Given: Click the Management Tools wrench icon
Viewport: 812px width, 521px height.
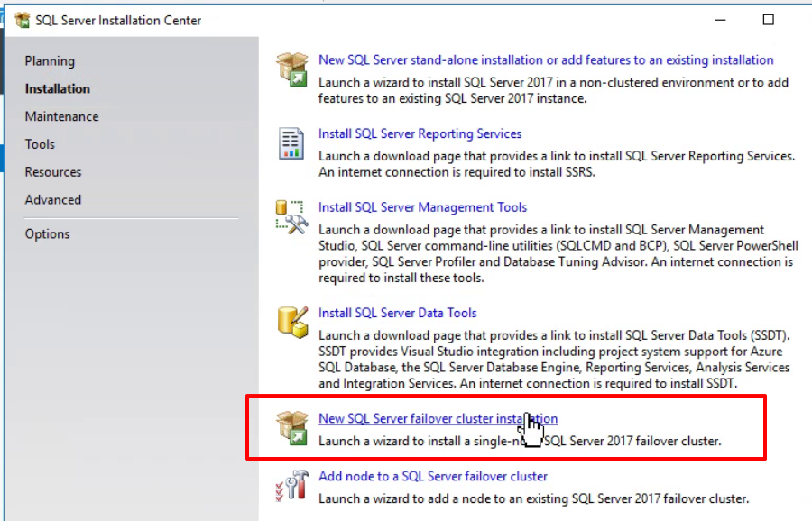Looking at the screenshot, I should coord(292,217).
